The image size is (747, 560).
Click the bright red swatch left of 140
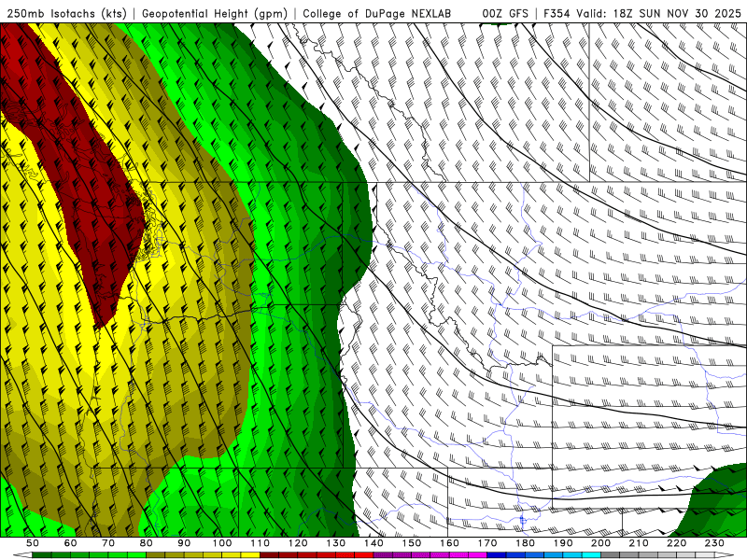364,555
